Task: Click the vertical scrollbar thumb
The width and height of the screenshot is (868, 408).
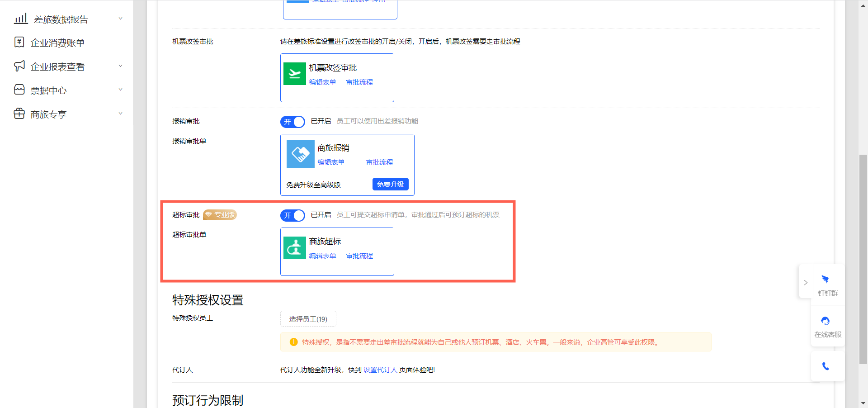Action: click(863, 259)
